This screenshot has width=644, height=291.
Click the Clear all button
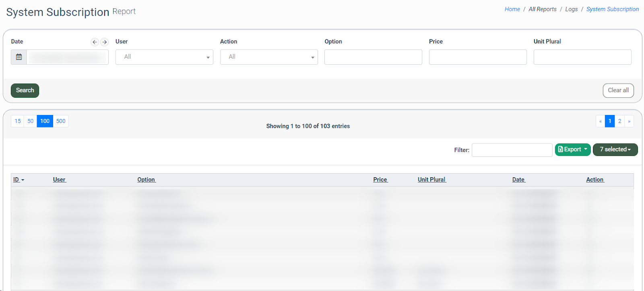pos(618,90)
